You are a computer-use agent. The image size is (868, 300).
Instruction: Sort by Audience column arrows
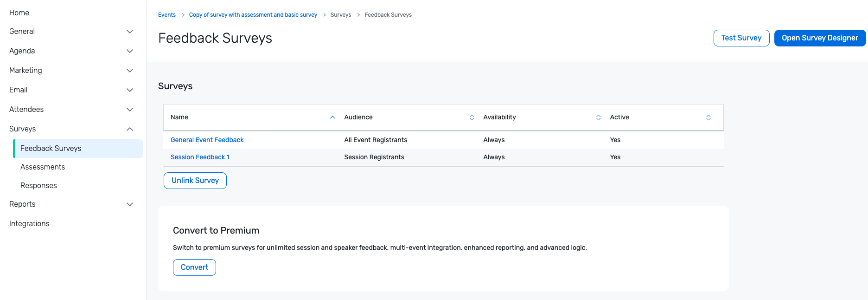pos(472,117)
